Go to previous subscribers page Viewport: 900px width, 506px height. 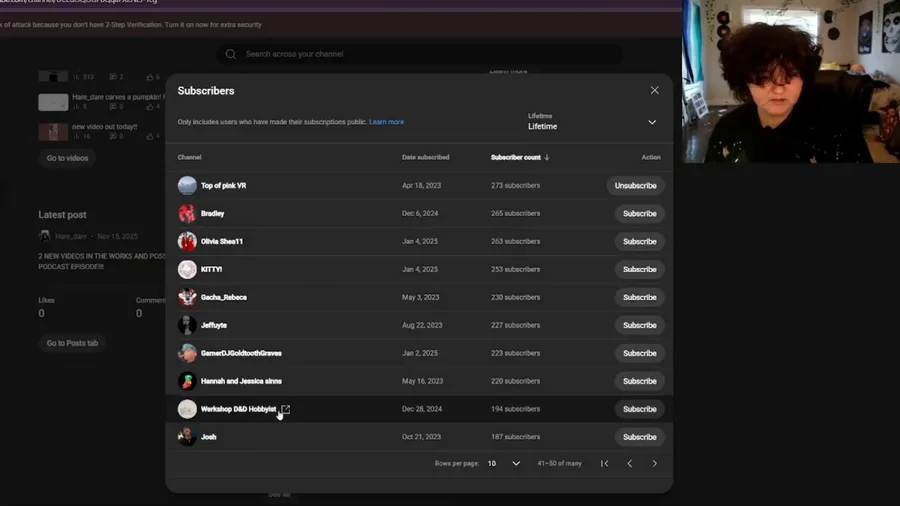coord(629,464)
